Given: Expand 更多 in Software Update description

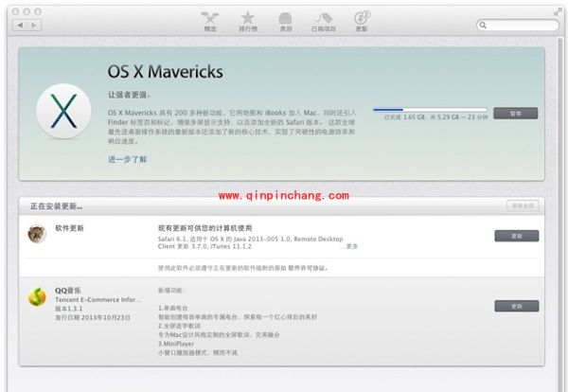Looking at the screenshot, I should coord(352,246).
